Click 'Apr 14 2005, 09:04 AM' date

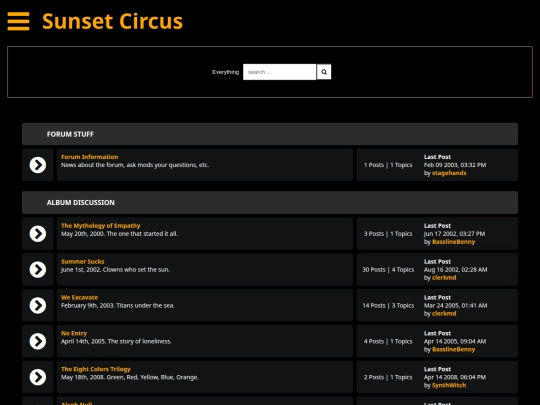[455, 341]
